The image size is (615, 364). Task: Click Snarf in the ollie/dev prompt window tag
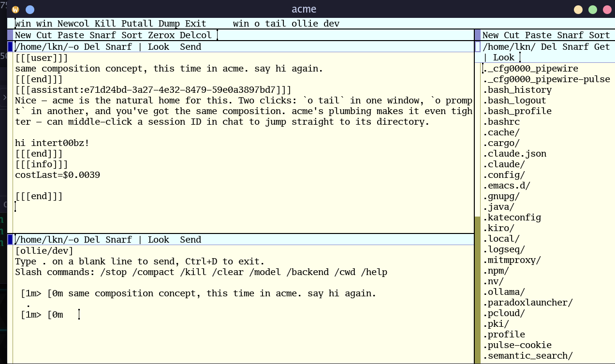(x=118, y=240)
